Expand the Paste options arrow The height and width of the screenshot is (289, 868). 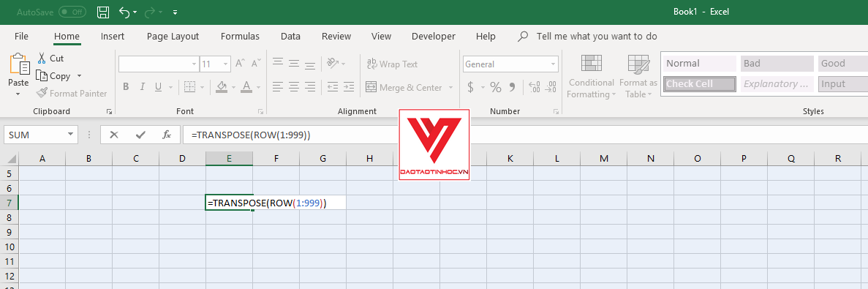[x=18, y=94]
